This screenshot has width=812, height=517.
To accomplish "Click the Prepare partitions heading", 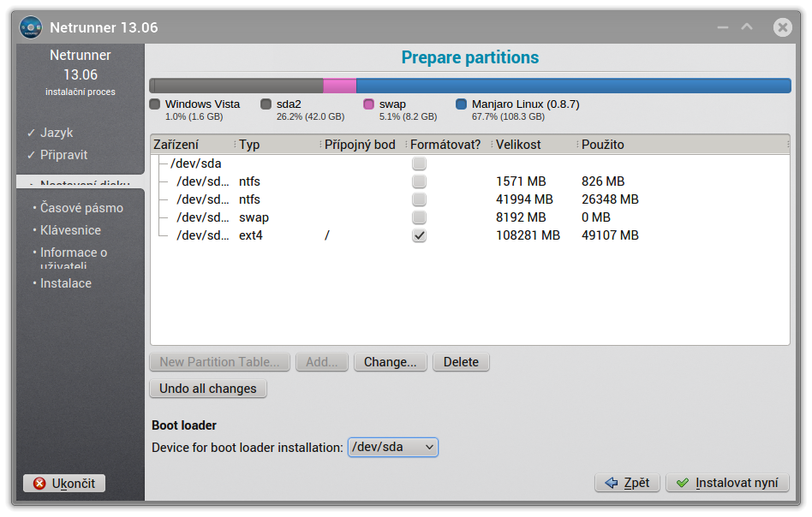I will (469, 57).
